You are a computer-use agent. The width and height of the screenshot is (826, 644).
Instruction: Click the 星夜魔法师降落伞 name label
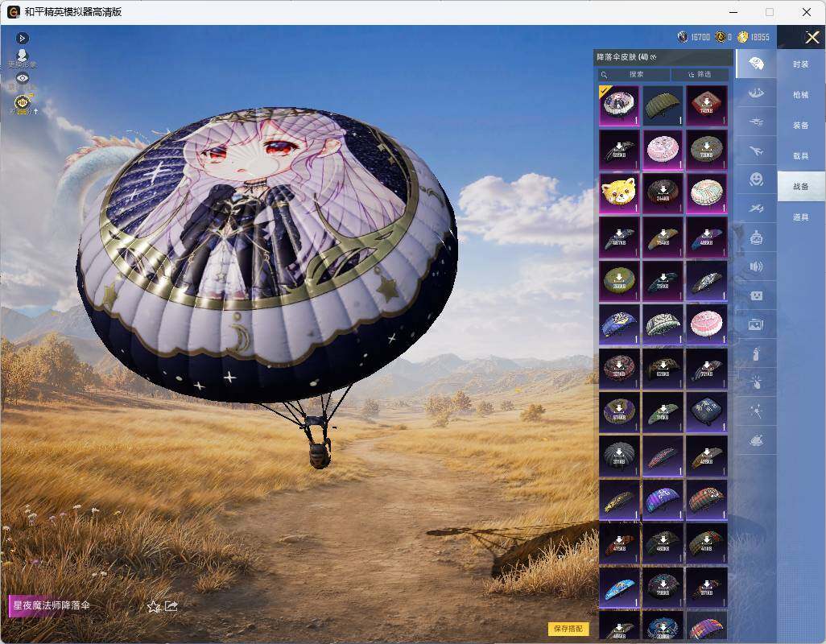(51, 605)
